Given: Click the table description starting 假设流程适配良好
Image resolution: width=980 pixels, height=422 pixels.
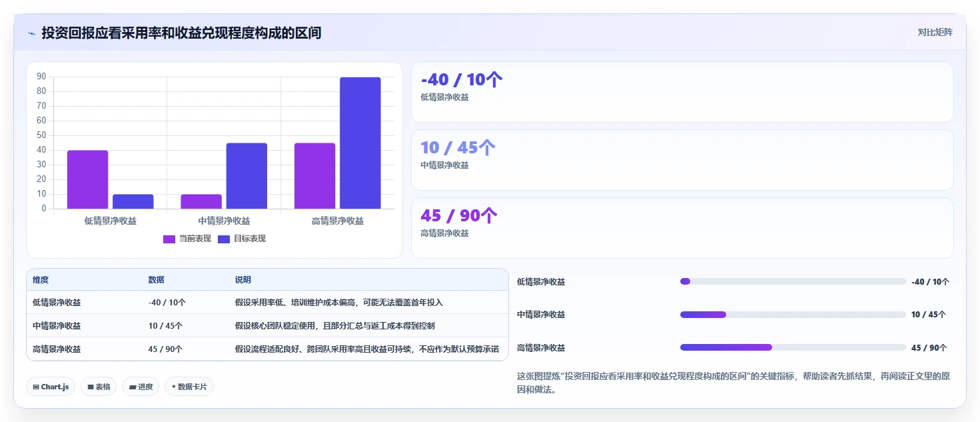Looking at the screenshot, I should coord(366,349).
